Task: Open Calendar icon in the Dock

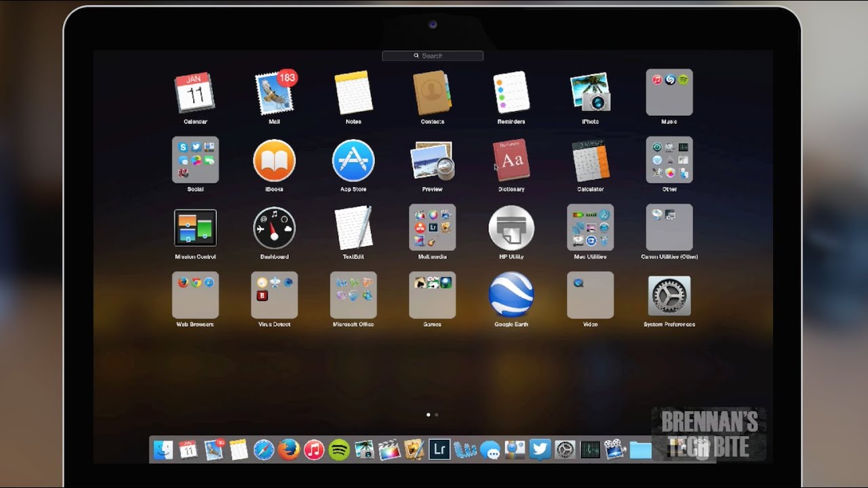Action: pos(188,449)
